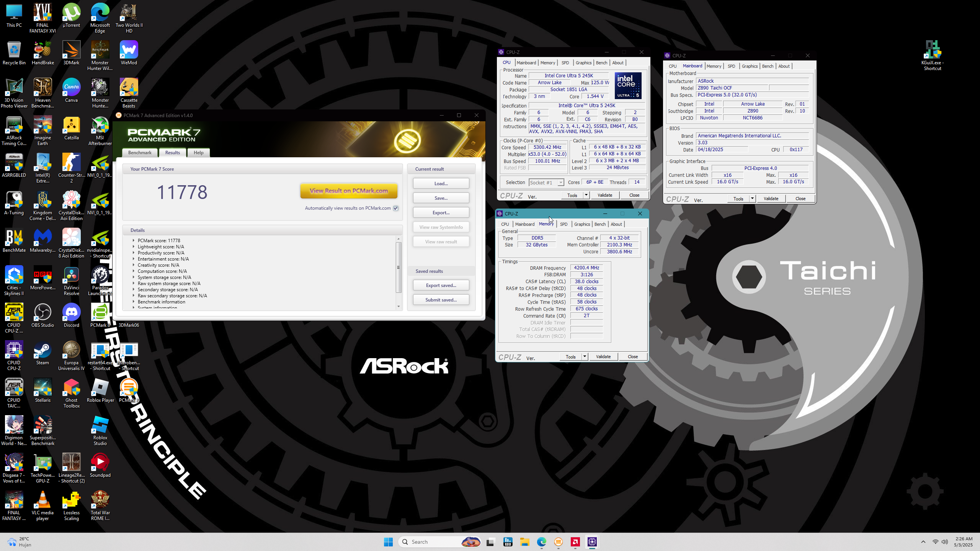Click Submit saved... button
980x551 pixels.
(x=441, y=300)
